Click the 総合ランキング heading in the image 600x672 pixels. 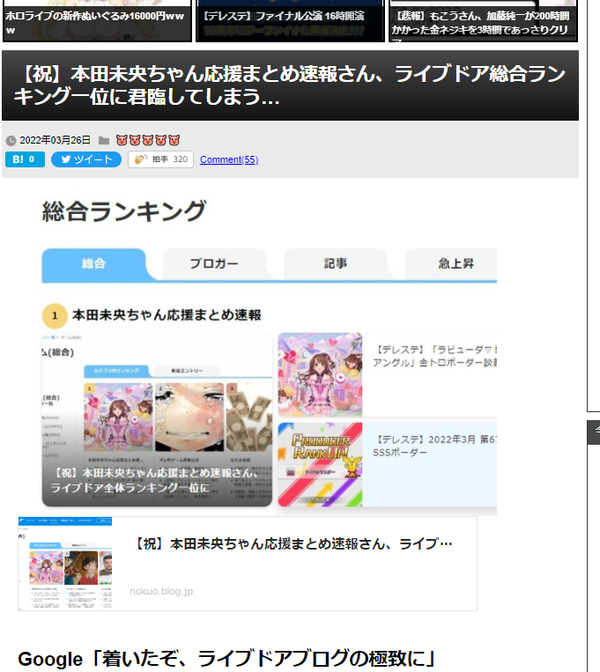tap(124, 211)
